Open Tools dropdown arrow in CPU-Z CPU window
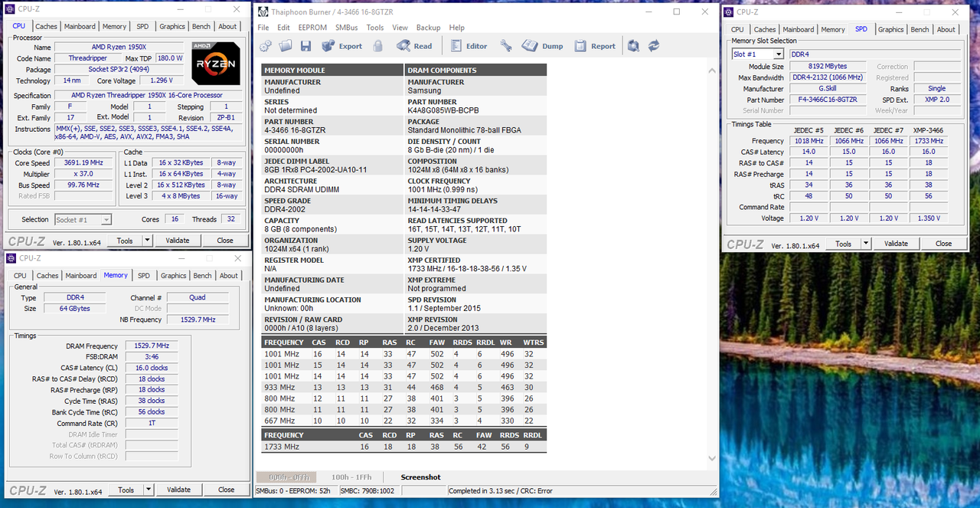Screen dimensions: 980x508 [146, 240]
